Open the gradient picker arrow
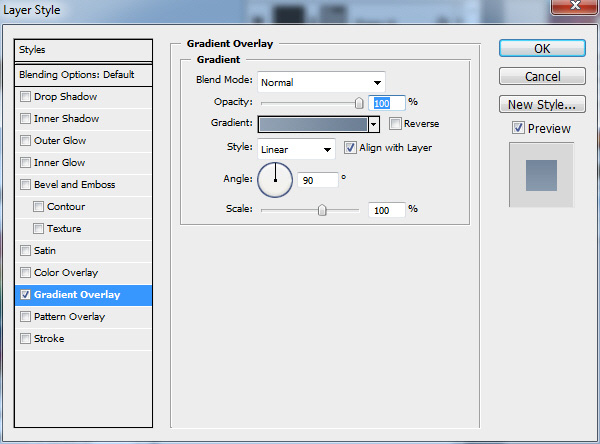The height and width of the screenshot is (444, 600). point(373,124)
